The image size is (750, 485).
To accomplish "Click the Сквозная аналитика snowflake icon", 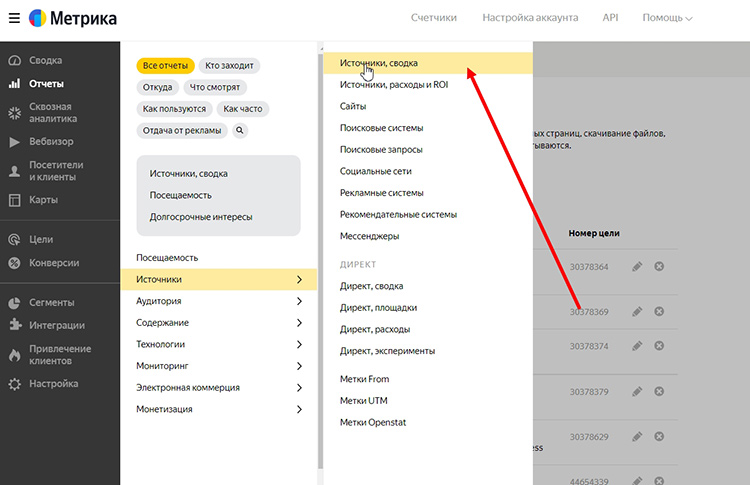I will (15, 113).
